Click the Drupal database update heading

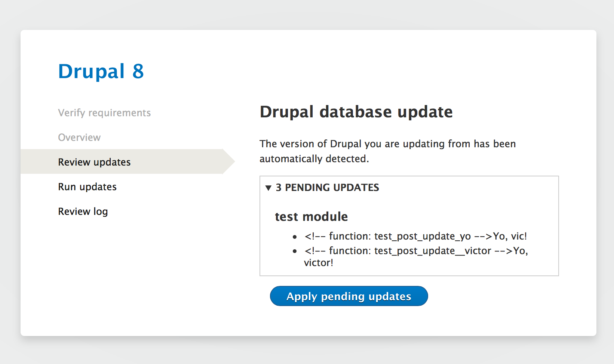(x=356, y=112)
